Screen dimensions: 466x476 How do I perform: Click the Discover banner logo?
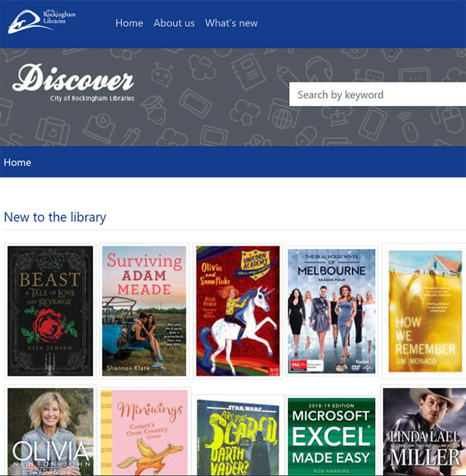pyautogui.click(x=73, y=84)
